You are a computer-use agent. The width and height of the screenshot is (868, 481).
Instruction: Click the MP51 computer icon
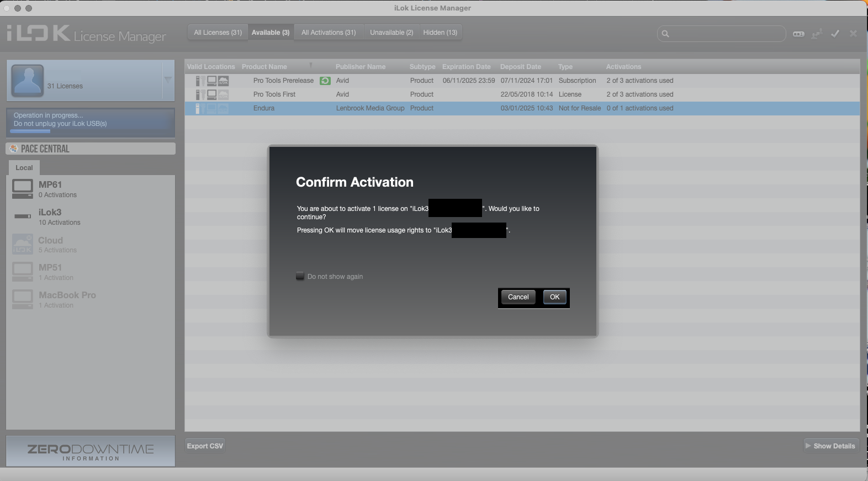pyautogui.click(x=23, y=272)
